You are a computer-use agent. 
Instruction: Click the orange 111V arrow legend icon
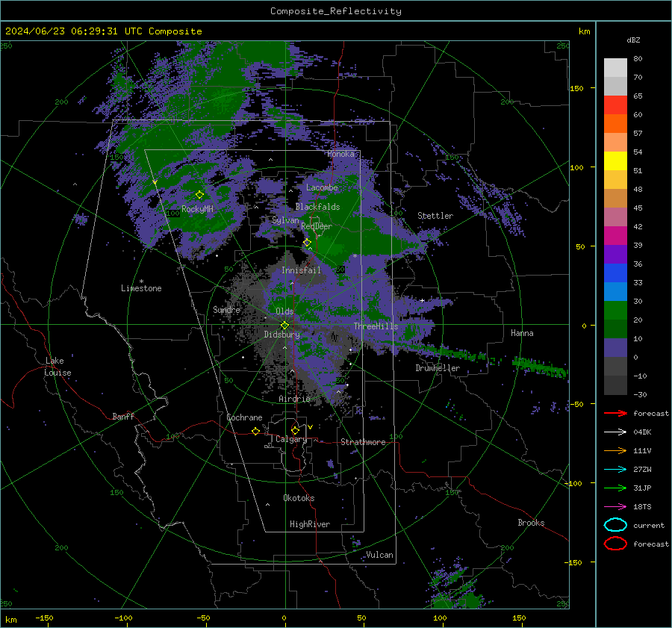(615, 450)
